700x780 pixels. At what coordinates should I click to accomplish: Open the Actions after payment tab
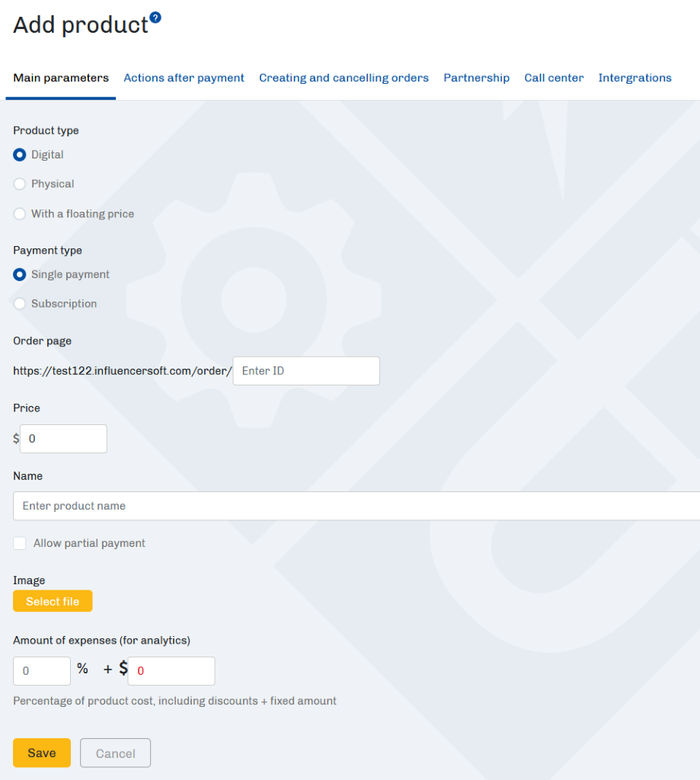point(184,78)
